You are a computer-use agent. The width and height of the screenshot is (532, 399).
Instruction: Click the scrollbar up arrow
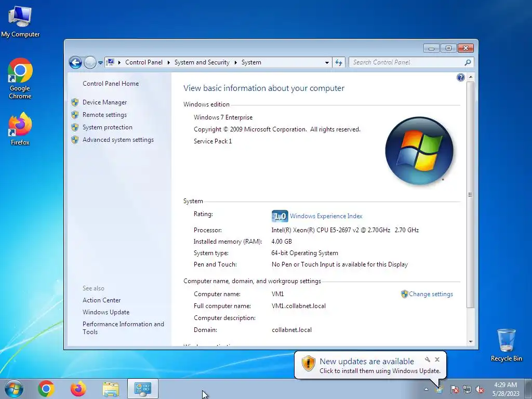(x=471, y=77)
